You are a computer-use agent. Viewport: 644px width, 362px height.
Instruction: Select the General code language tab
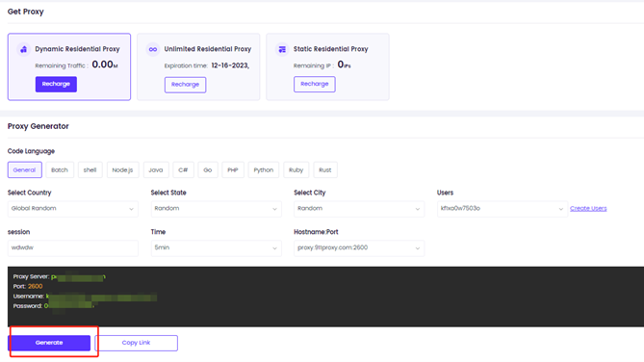point(25,170)
